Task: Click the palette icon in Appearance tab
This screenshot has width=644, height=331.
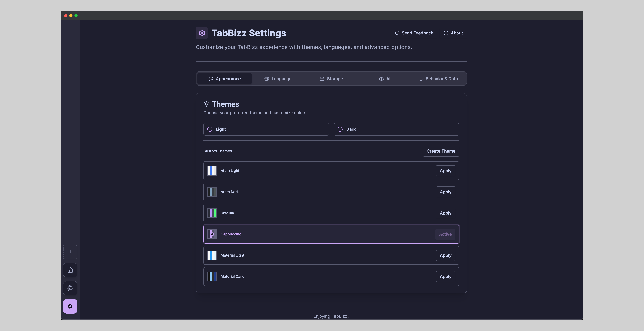Action: [x=211, y=79]
